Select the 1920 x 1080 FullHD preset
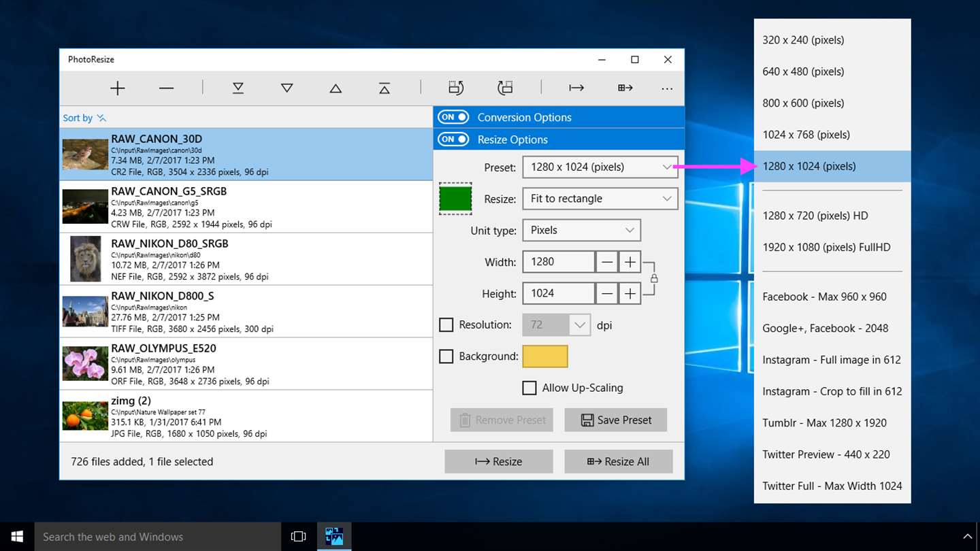Image resolution: width=980 pixels, height=551 pixels. (x=826, y=247)
